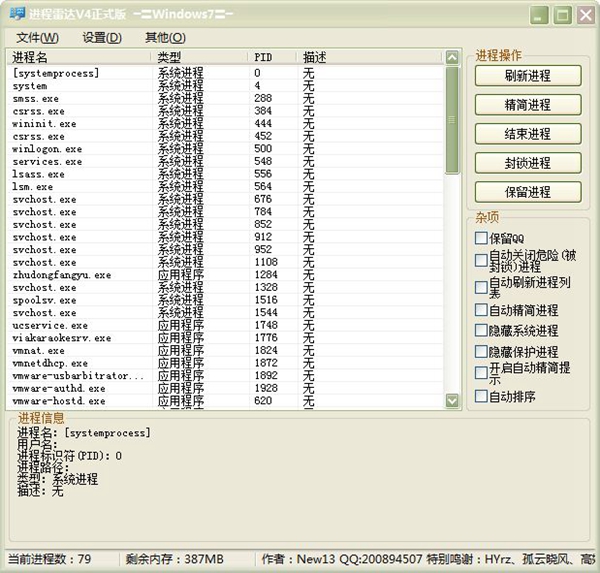
Task: Select svchost.exe with PID 676
Action: coord(225,199)
